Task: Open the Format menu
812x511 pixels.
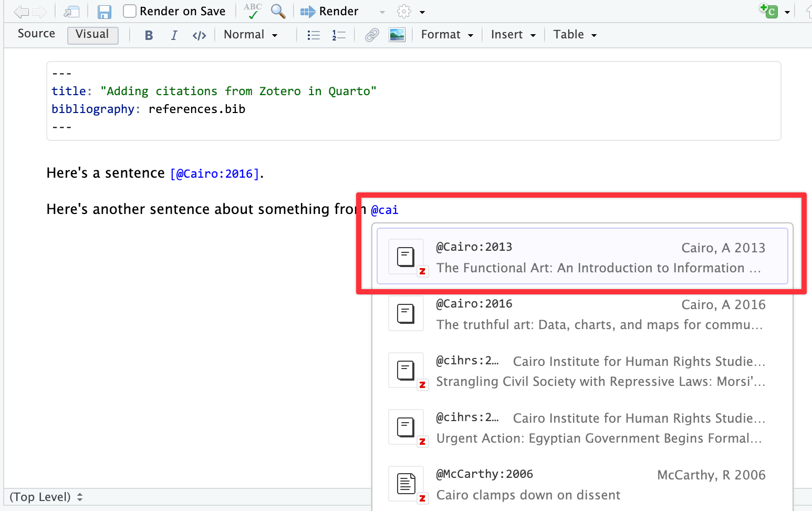Action: (x=447, y=35)
